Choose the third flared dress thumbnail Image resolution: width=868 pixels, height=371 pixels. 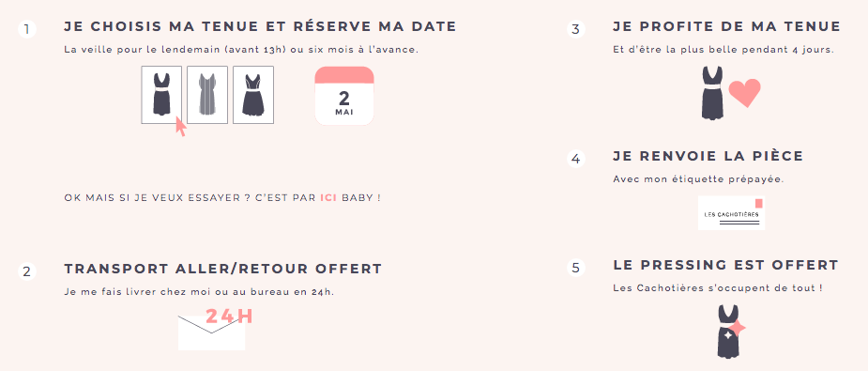point(253,95)
